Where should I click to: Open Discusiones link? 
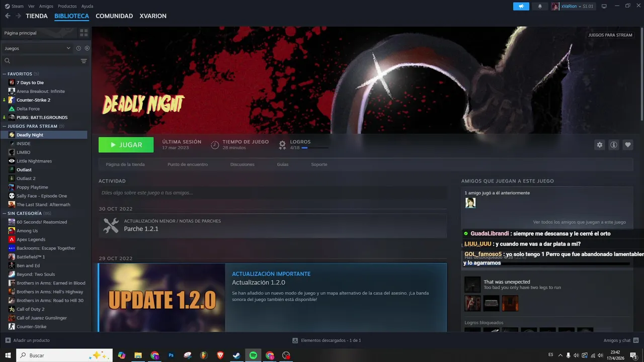[x=243, y=164]
